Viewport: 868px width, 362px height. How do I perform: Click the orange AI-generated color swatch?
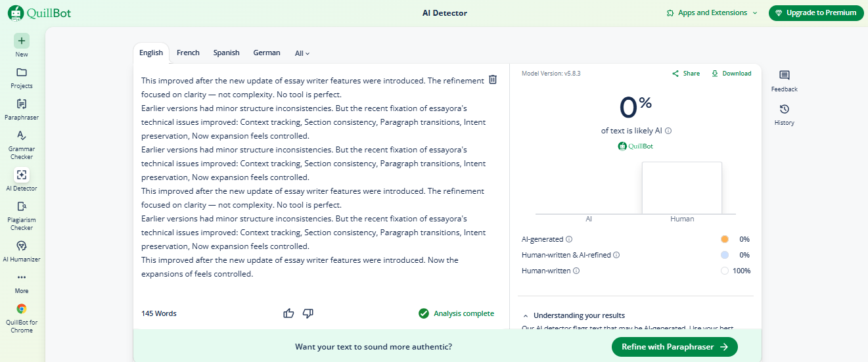click(x=725, y=239)
